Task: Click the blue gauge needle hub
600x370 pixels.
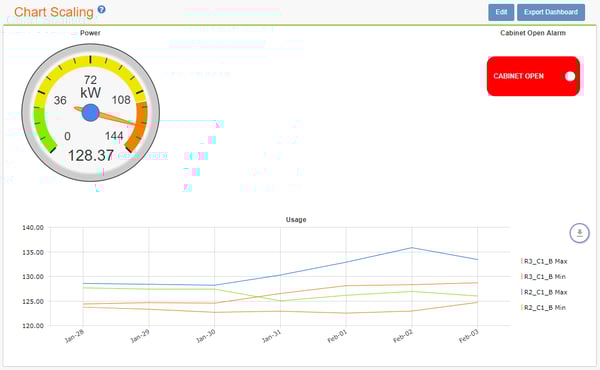Action: point(91,112)
